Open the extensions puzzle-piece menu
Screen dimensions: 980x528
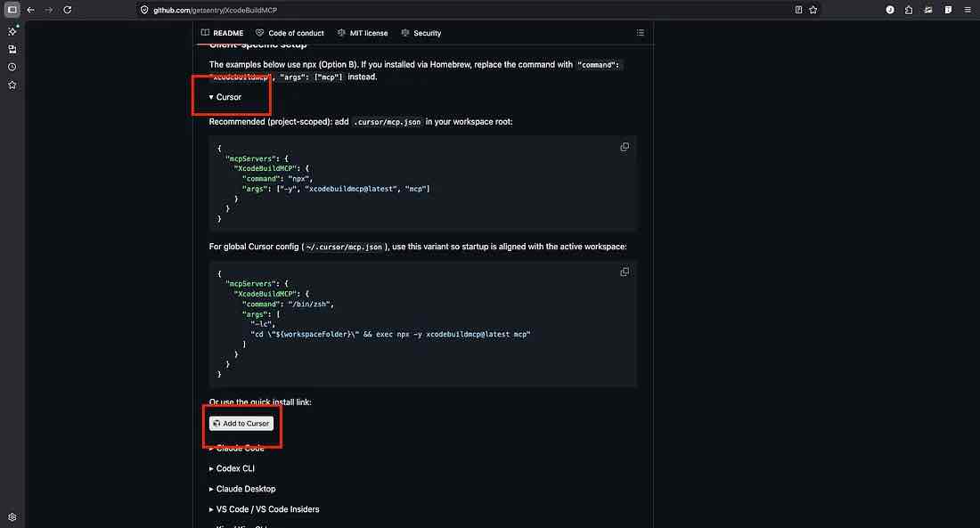coord(909,10)
